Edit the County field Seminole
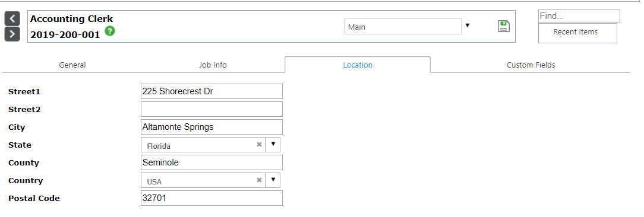 coord(211,162)
